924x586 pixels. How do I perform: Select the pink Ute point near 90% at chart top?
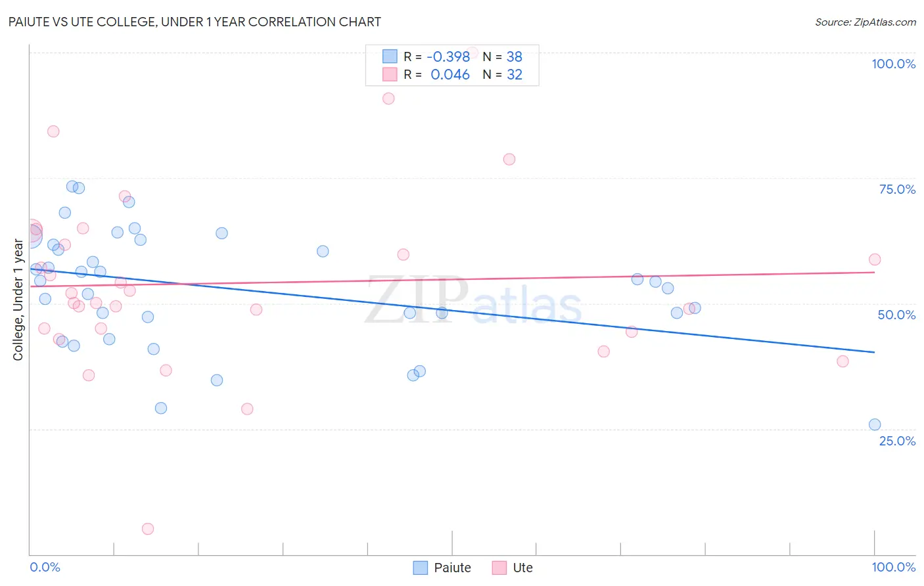pos(388,99)
